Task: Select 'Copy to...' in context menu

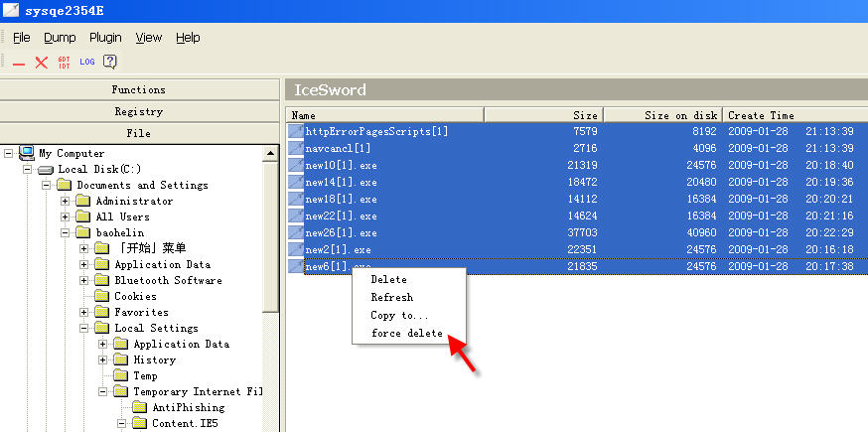Action: (397, 315)
